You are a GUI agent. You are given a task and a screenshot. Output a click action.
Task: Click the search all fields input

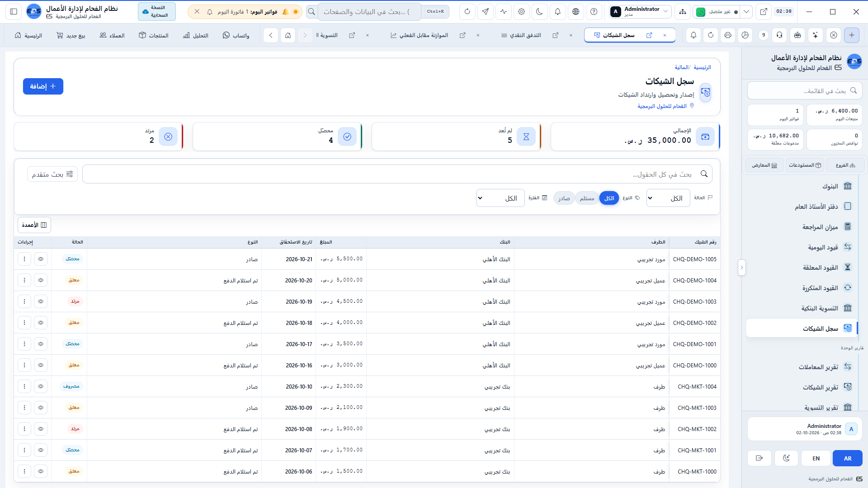point(397,174)
